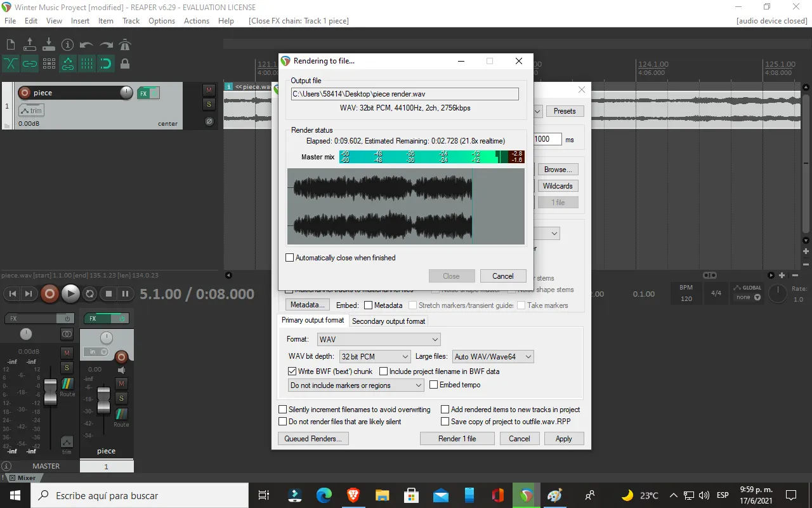Switch to the Secondary output format tab
The height and width of the screenshot is (508, 812).
point(388,321)
